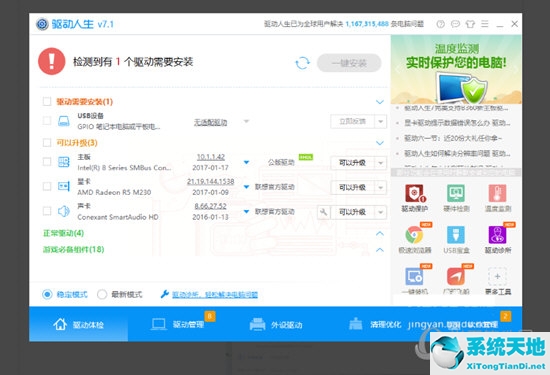The height and width of the screenshot is (375, 550).
Task: Tick the AMD Radeon R5 M230 checkbox
Action: (x=47, y=186)
